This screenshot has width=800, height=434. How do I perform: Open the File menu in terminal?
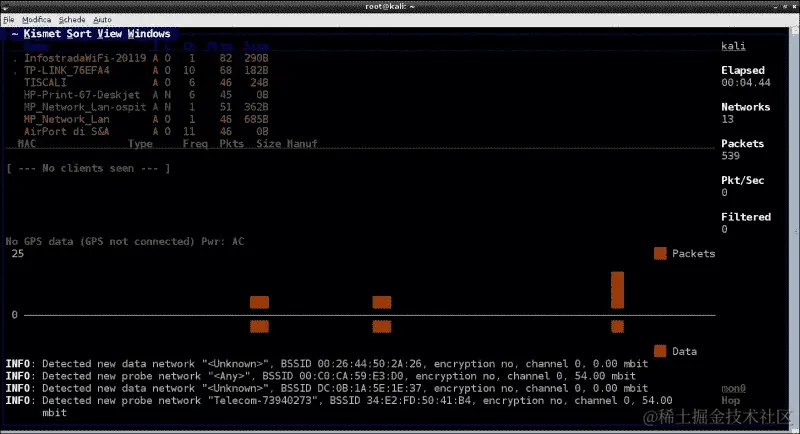[x=9, y=20]
